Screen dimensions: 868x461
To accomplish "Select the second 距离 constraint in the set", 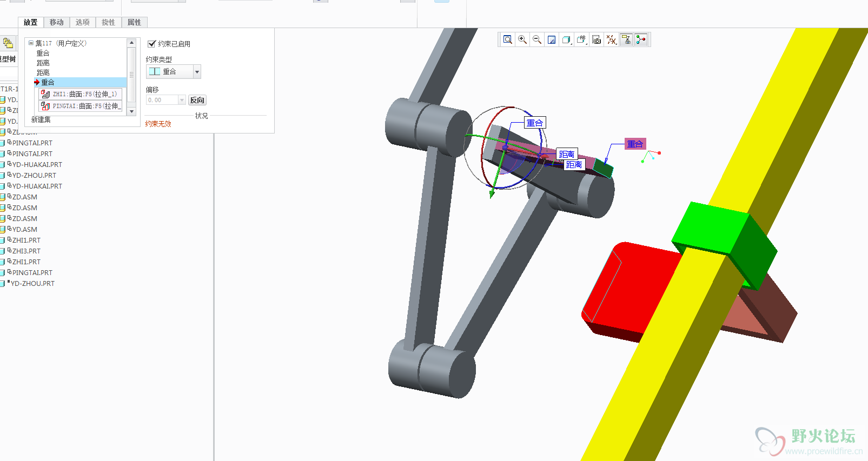I will [x=43, y=72].
